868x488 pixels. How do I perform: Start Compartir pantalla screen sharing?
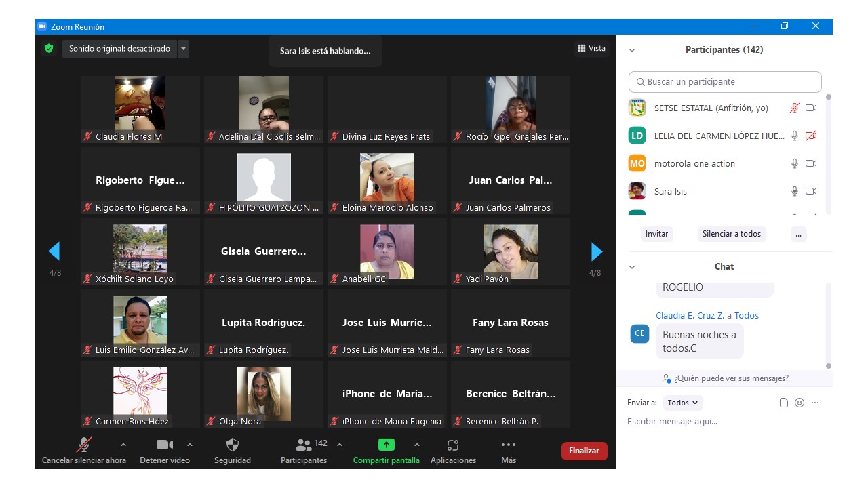387,451
